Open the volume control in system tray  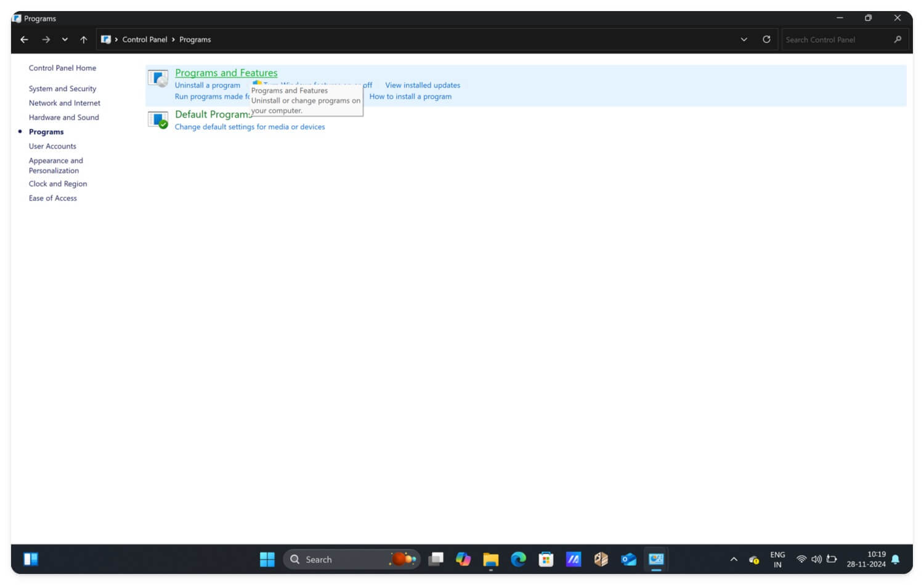(817, 559)
